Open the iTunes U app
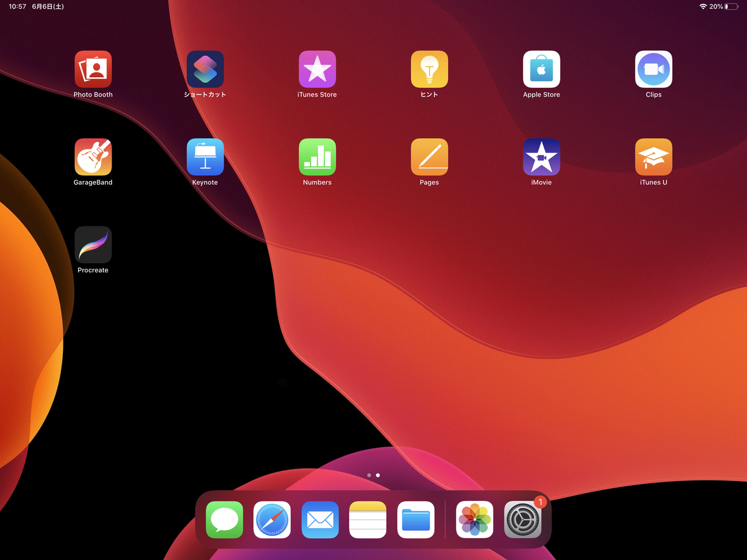The image size is (747, 560). (654, 157)
